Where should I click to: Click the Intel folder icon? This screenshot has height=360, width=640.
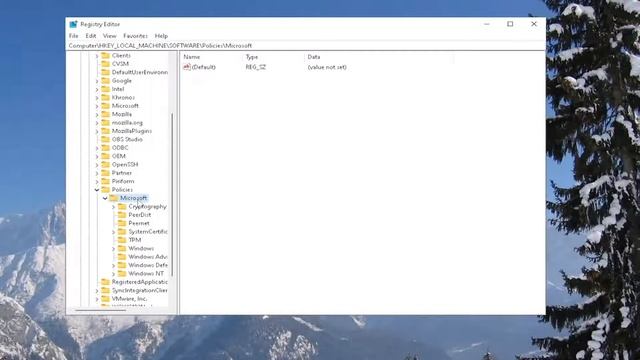click(x=106, y=89)
